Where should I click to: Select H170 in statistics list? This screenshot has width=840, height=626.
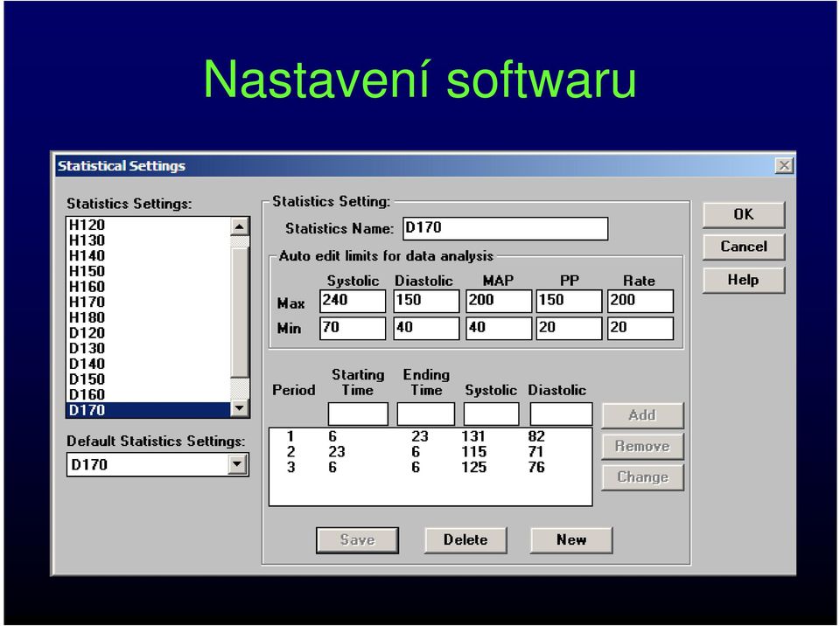click(x=149, y=302)
